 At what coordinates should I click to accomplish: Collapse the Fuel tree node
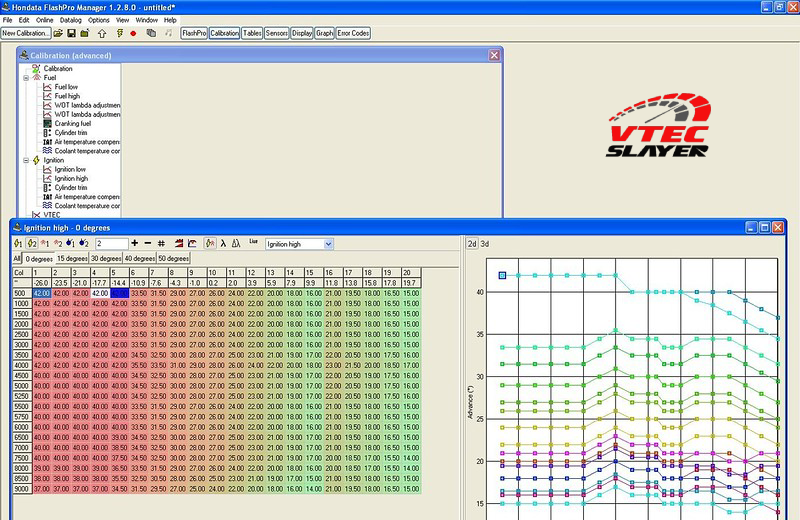(x=27, y=77)
